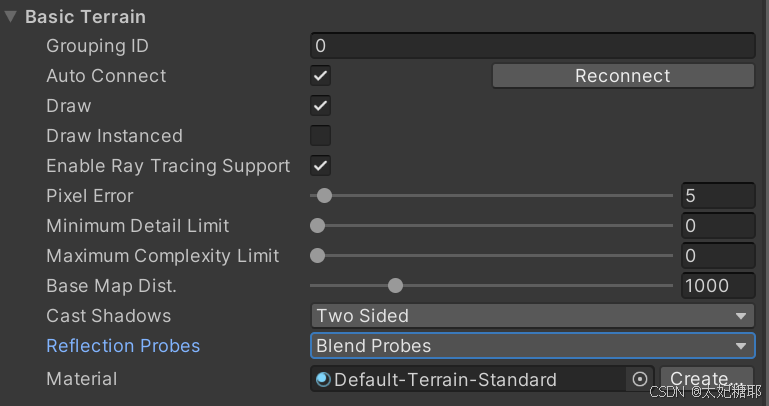Screen dimensions: 769x406
Task: Collapse the Basic Terrain section
Action: 11,17
